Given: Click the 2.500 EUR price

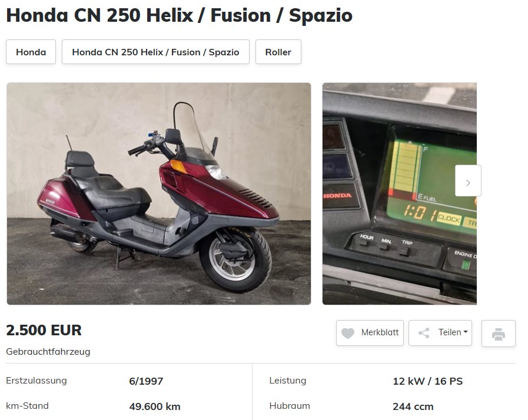Looking at the screenshot, I should [x=44, y=331].
